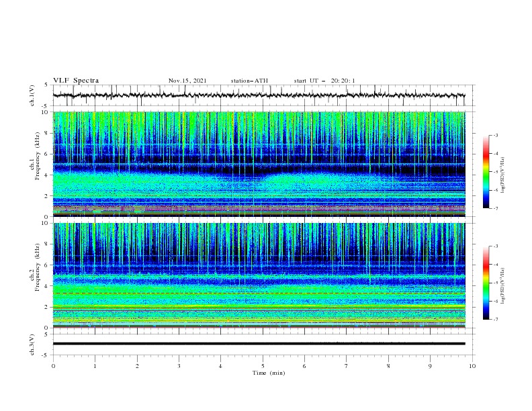Click the 'ch.1(V)' axis label
The height and width of the screenshot is (411, 532).
[32, 95]
